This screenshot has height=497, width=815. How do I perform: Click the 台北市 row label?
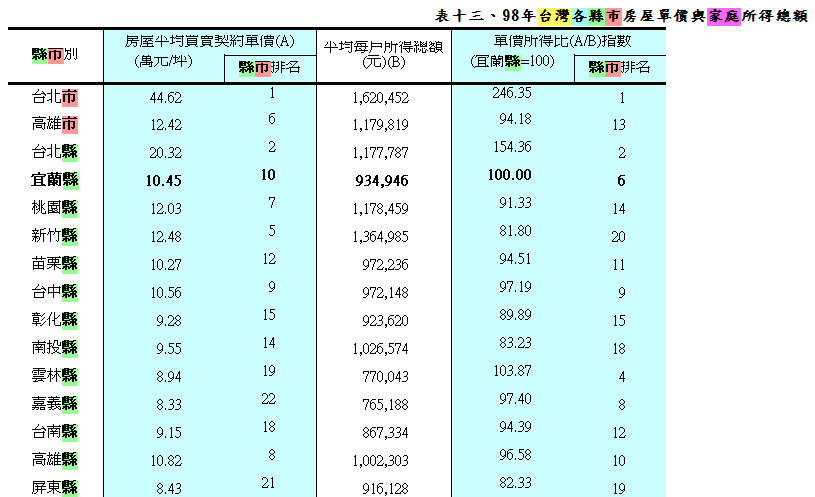point(54,98)
